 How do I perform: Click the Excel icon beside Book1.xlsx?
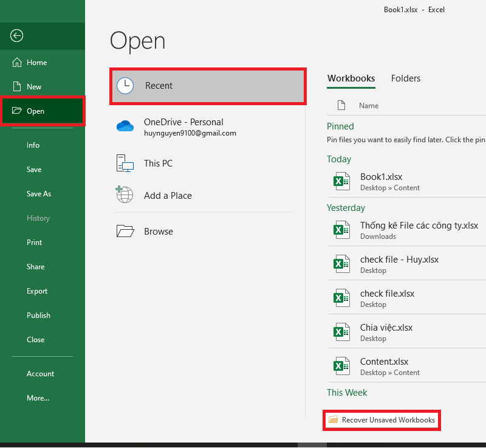[x=341, y=182]
